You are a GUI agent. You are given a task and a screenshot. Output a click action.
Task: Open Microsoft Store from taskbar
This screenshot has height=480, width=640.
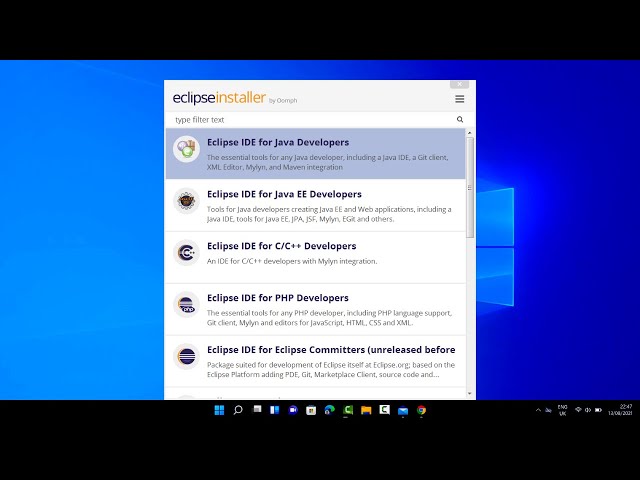click(x=311, y=410)
